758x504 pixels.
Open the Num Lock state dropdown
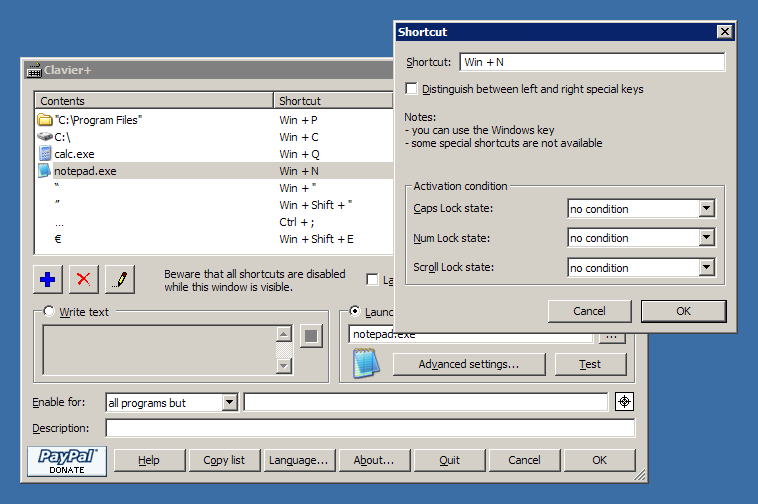(x=706, y=238)
